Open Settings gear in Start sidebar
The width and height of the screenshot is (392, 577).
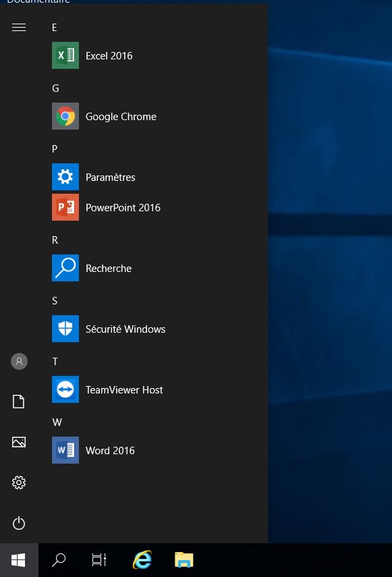coord(19,483)
